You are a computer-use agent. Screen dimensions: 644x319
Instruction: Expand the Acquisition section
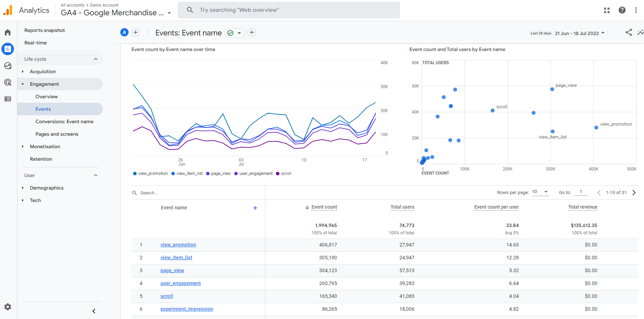pos(43,72)
